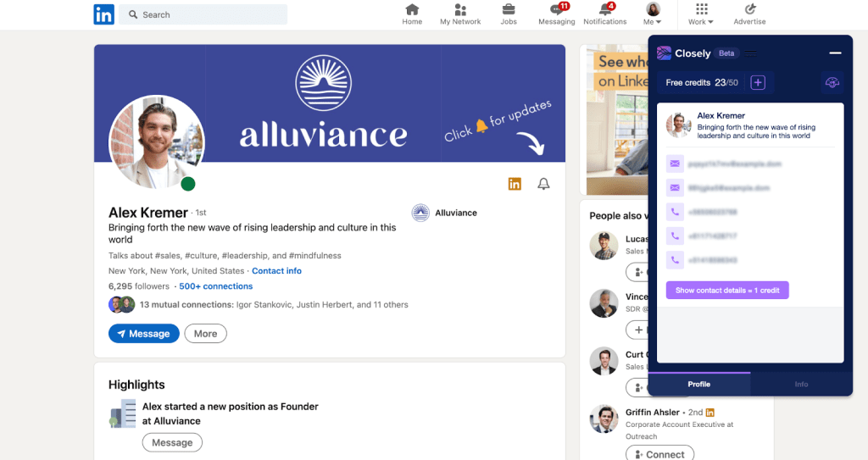The width and height of the screenshot is (868, 460).
Task: Click LinkedIn badge next to Griffin Ahsler
Action: tap(710, 413)
